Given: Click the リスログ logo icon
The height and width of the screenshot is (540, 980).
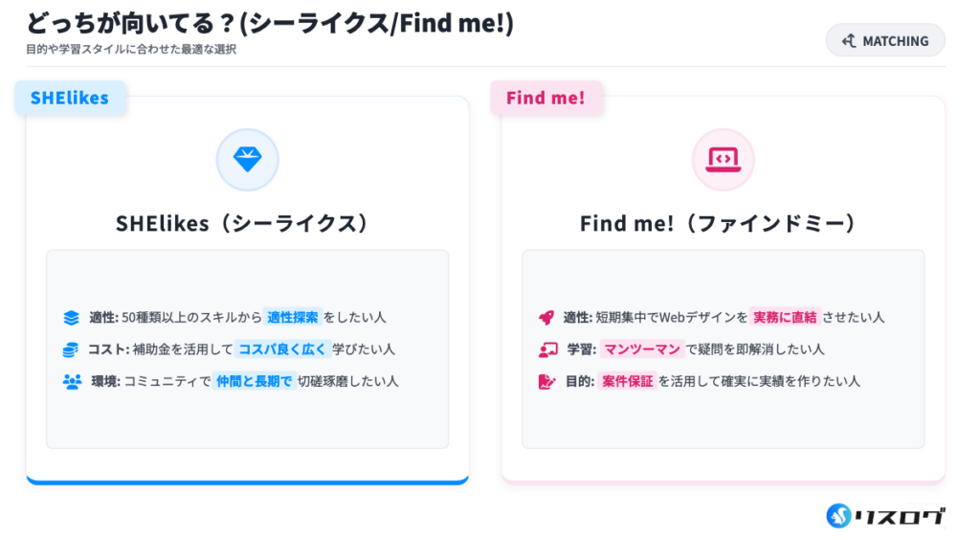Looking at the screenshot, I should [839, 515].
